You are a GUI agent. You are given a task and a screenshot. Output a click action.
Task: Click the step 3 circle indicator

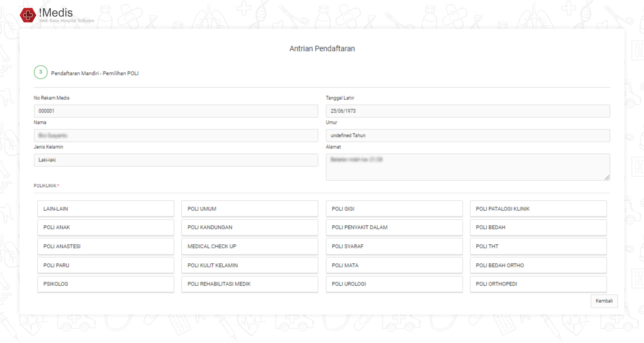tap(41, 72)
